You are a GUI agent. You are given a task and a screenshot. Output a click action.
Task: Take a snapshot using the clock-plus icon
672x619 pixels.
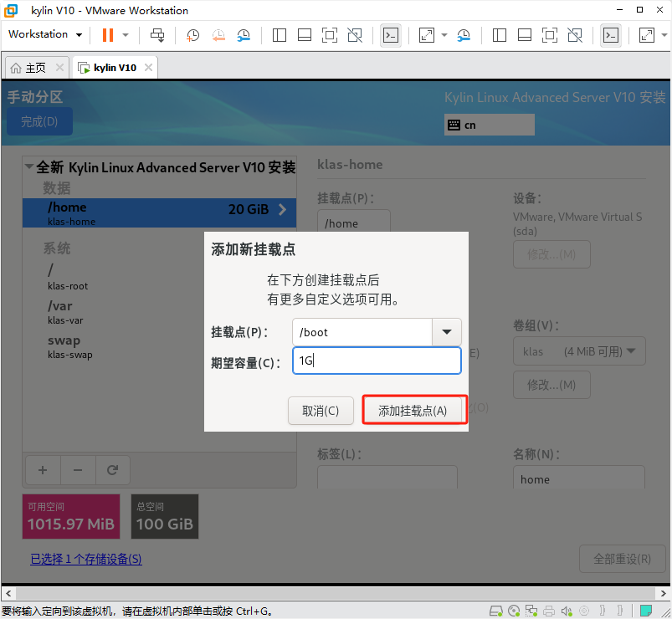(192, 35)
